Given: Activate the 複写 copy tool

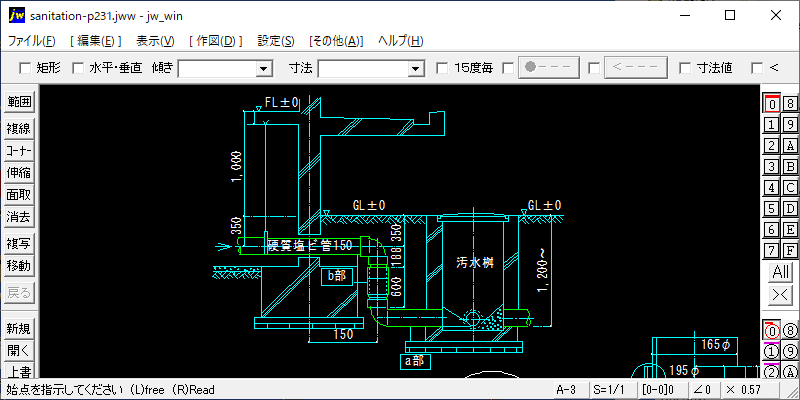Looking at the screenshot, I should [x=19, y=243].
